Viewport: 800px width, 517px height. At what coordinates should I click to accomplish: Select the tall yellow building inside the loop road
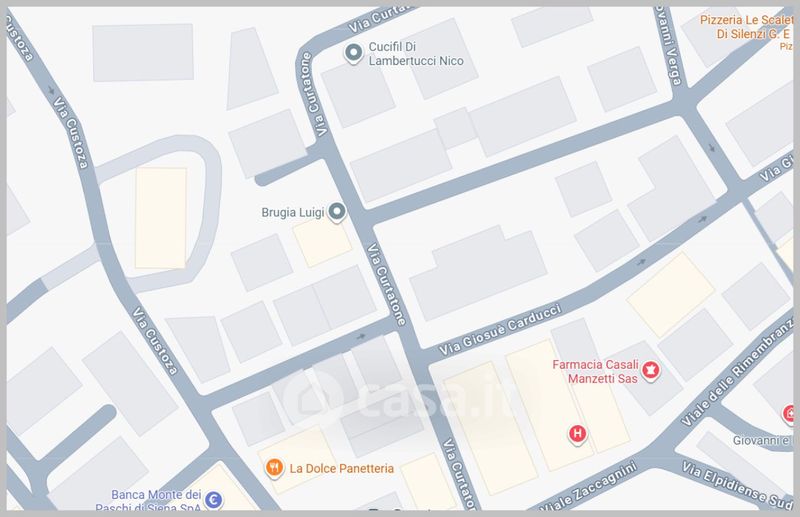(x=161, y=218)
